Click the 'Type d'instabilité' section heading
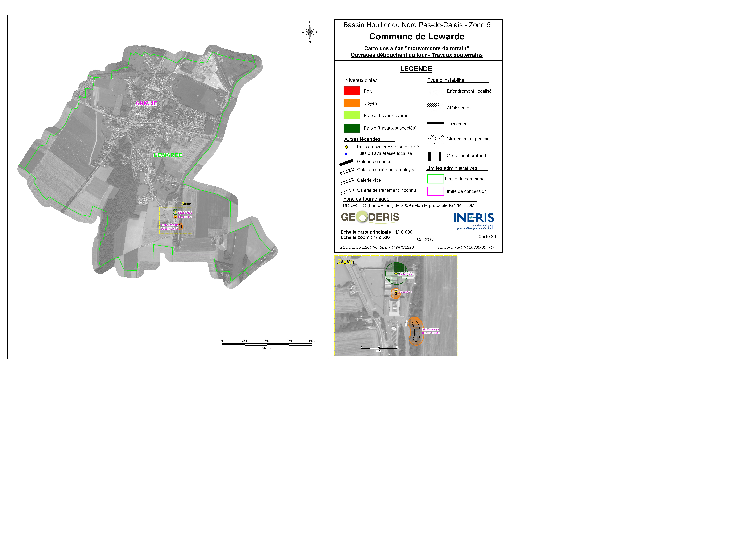This screenshot has width=756, height=534. tap(446, 80)
